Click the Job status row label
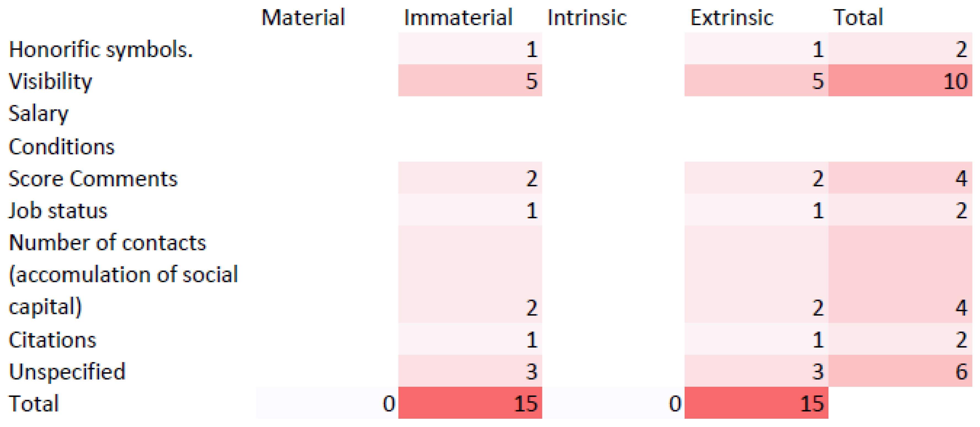 pyautogui.click(x=58, y=210)
